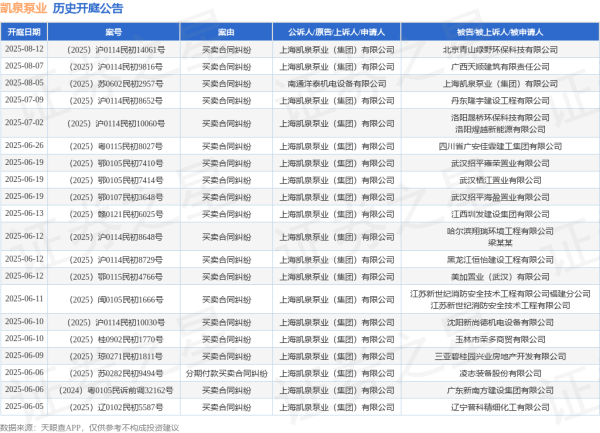Select case number 沪0114民初8648号
The width and height of the screenshot is (600, 433).
tap(130, 237)
